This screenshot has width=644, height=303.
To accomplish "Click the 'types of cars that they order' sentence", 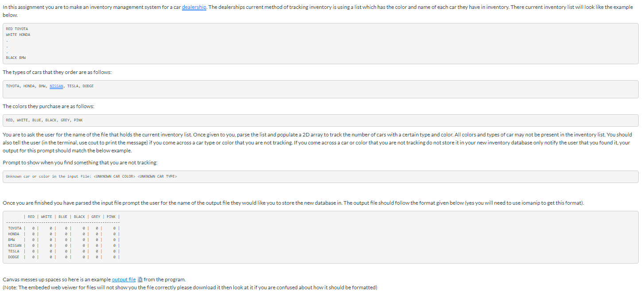I will 57,72.
